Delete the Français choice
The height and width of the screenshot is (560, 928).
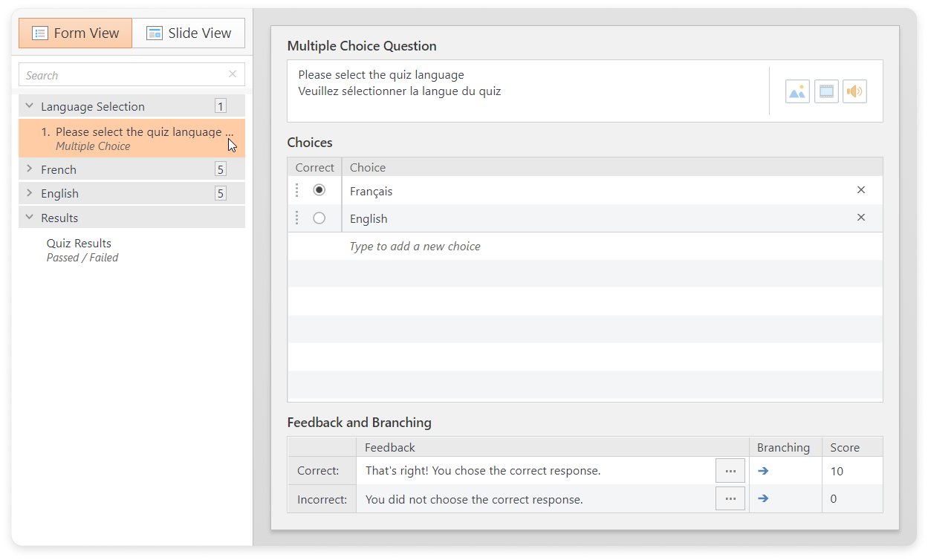click(861, 190)
